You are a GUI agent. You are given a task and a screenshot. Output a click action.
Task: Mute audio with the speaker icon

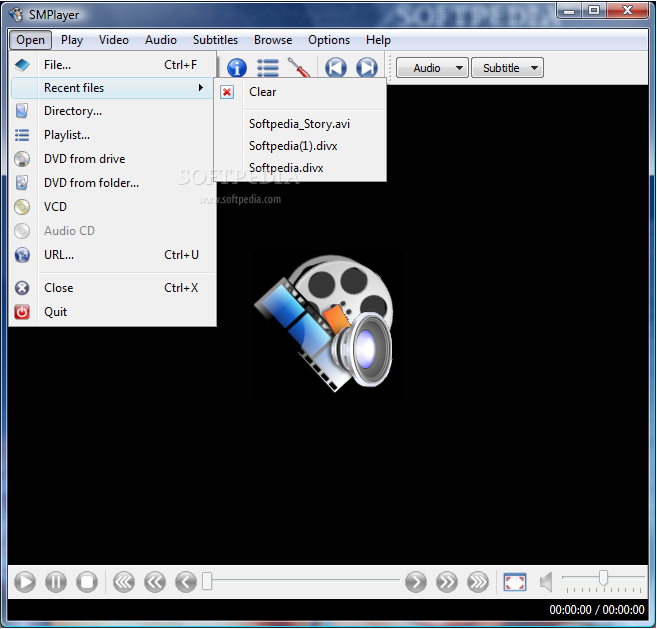[x=546, y=582]
